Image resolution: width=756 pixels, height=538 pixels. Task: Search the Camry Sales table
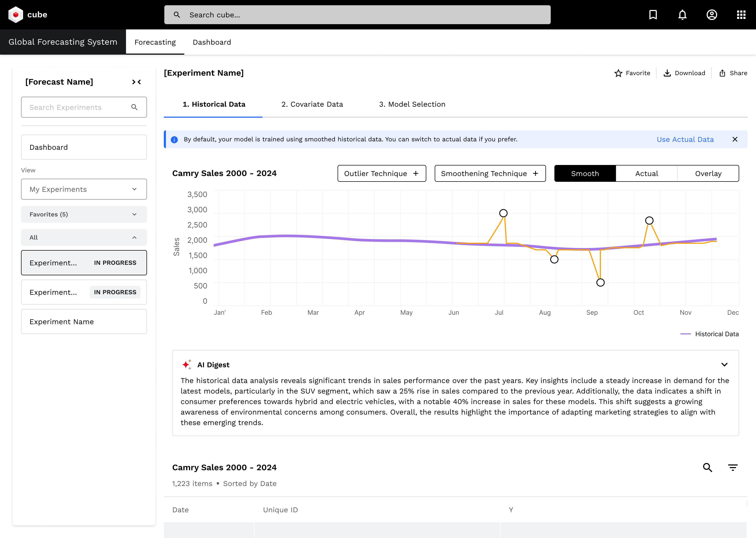tap(707, 467)
